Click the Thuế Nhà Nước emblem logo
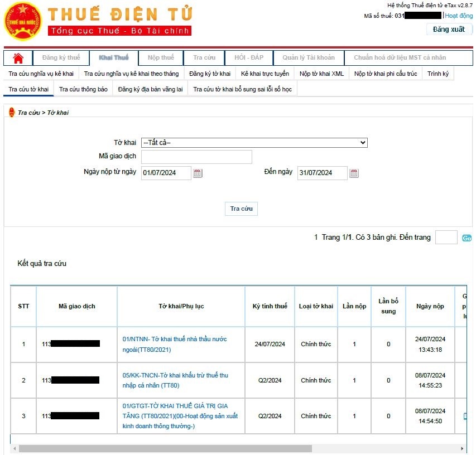Image resolution: width=476 pixels, height=455 pixels. [22, 22]
